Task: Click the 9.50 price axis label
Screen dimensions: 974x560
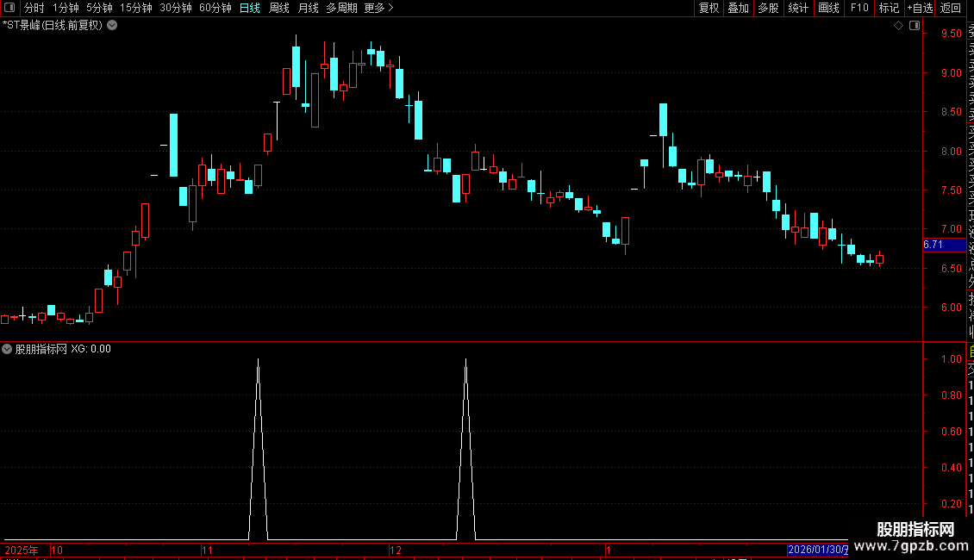Action: coord(951,34)
